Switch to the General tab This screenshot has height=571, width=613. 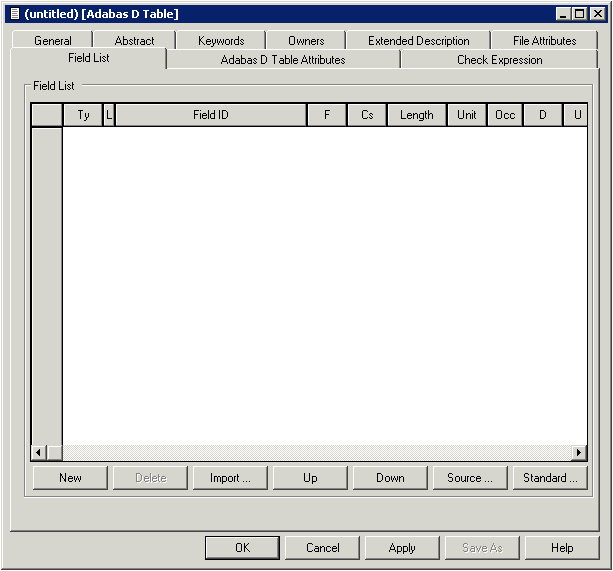[52, 41]
